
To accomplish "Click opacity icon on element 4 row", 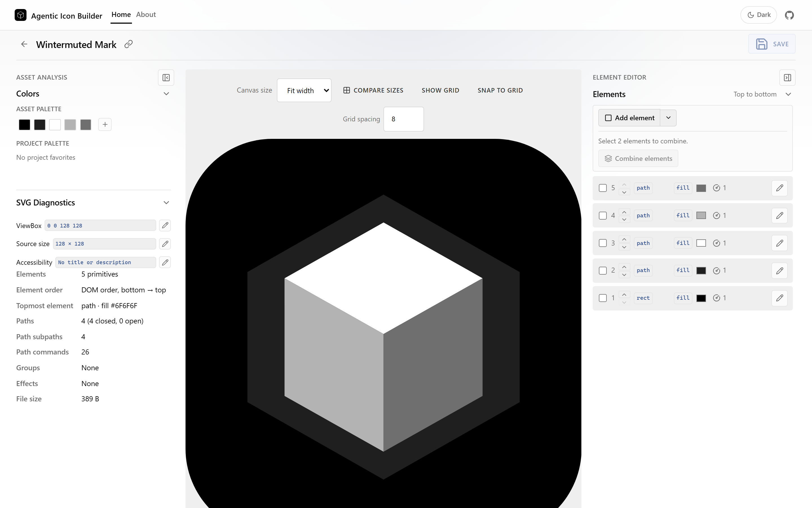I will click(x=716, y=215).
